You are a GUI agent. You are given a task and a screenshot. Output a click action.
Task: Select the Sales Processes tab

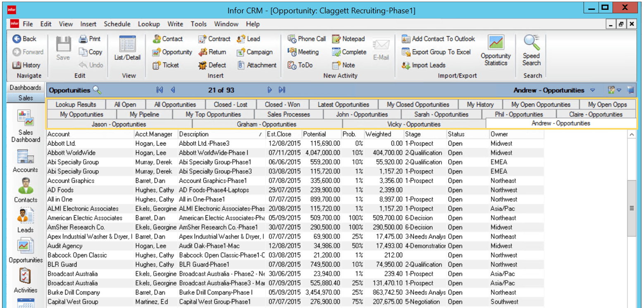[x=289, y=114]
